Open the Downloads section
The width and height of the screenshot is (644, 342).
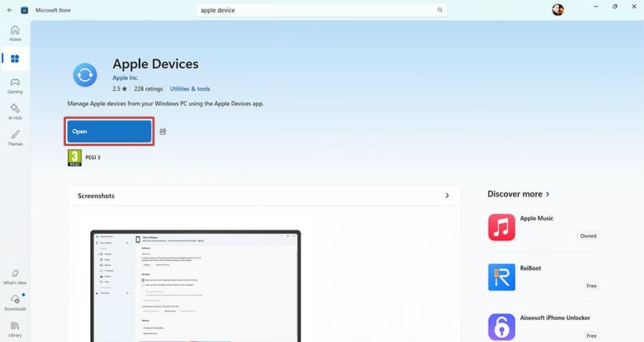[15, 303]
